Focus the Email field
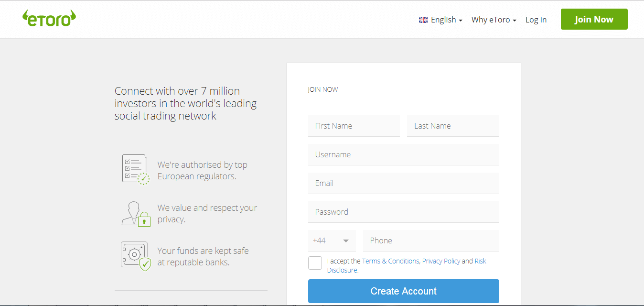The image size is (644, 306). (x=404, y=183)
